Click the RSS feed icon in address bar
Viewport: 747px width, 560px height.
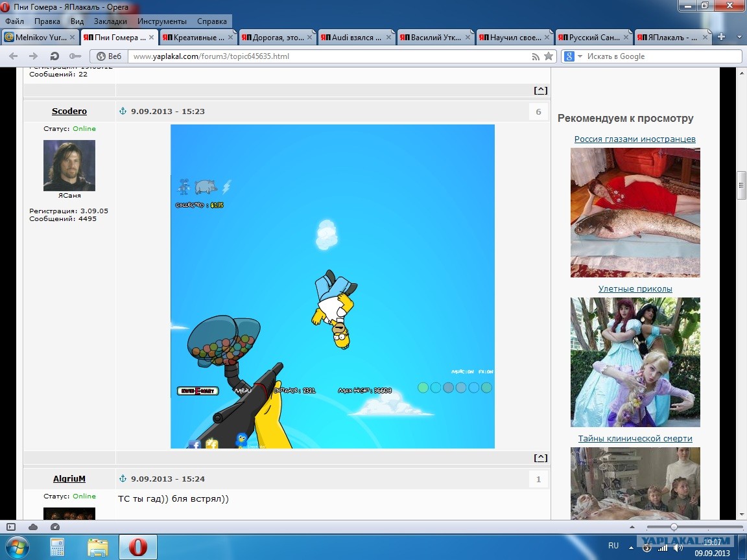[536, 56]
